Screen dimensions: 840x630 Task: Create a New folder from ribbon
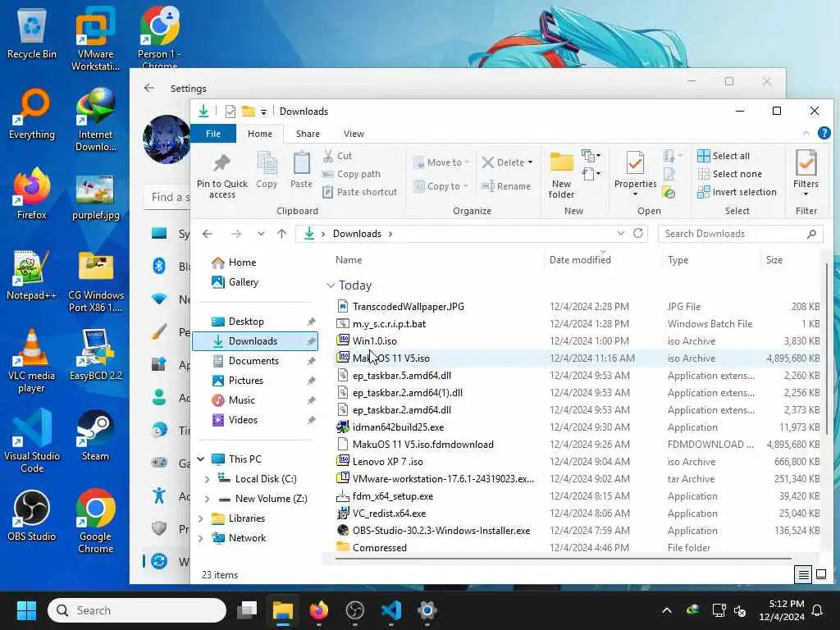pyautogui.click(x=561, y=176)
